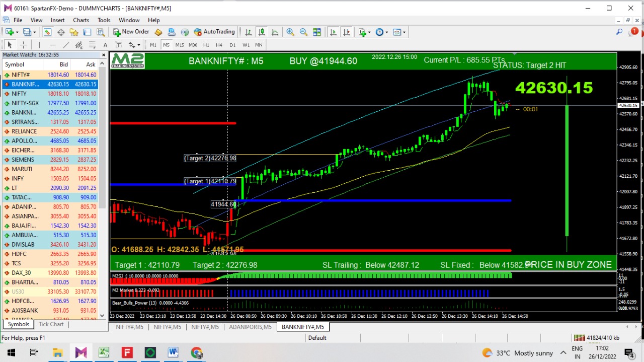Image resolution: width=644 pixels, height=362 pixels.
Task: Draw a trendline
Action: click(x=65, y=45)
